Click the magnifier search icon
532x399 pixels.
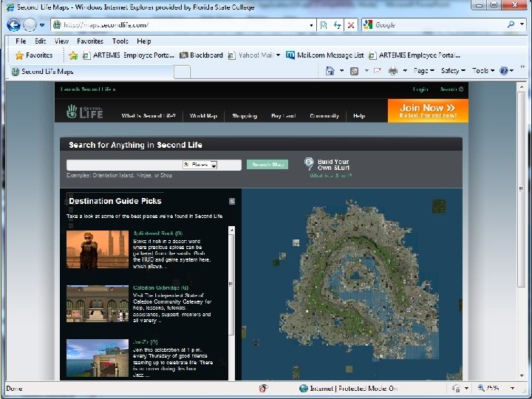point(511,24)
